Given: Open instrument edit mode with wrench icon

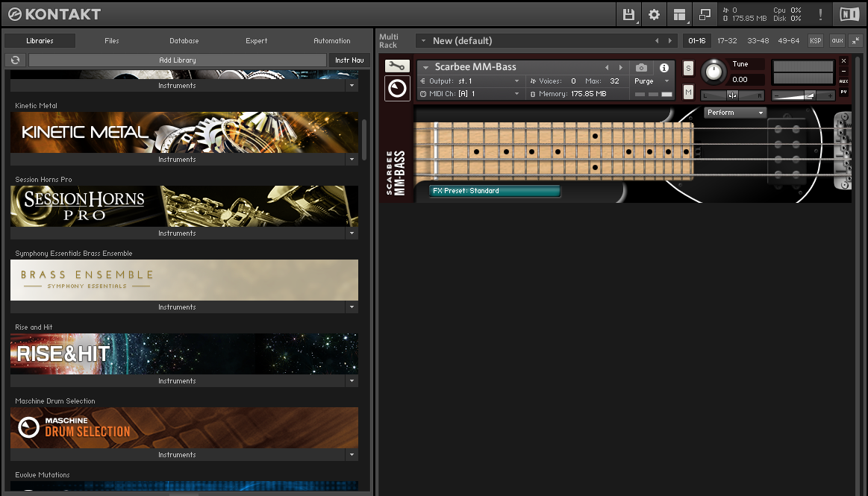Looking at the screenshot, I should pos(397,66).
